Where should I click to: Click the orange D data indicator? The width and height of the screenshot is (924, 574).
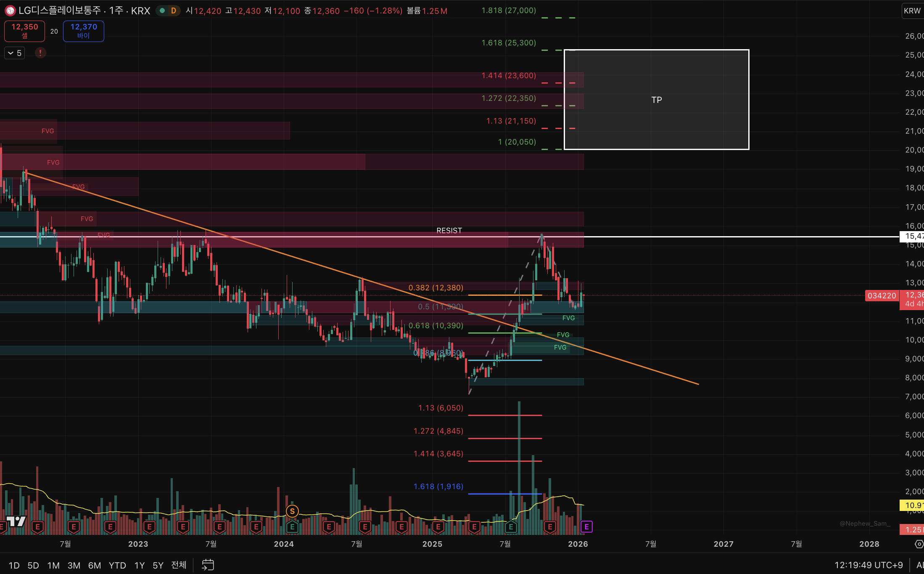click(174, 11)
